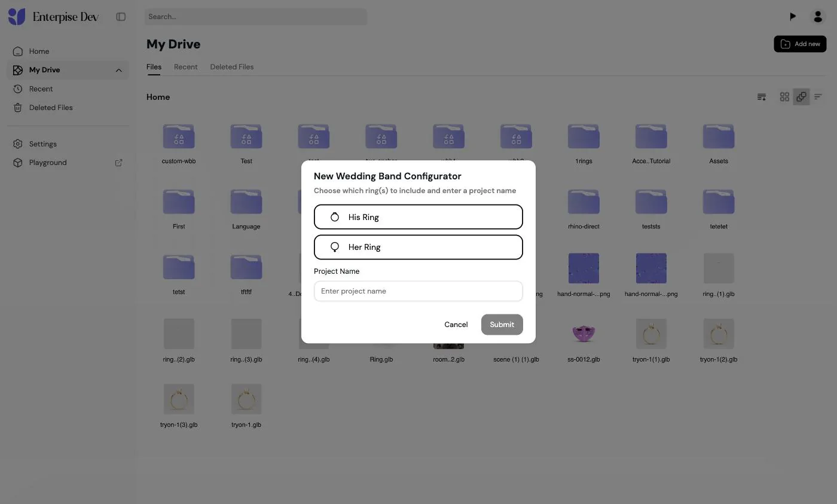The image size is (837, 504).
Task: Select the ring..(3).glb file thumbnail
Action: (246, 334)
